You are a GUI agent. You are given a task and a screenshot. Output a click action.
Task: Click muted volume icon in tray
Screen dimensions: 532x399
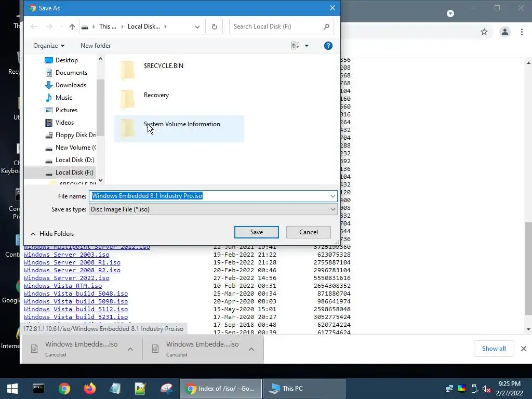pos(486,389)
